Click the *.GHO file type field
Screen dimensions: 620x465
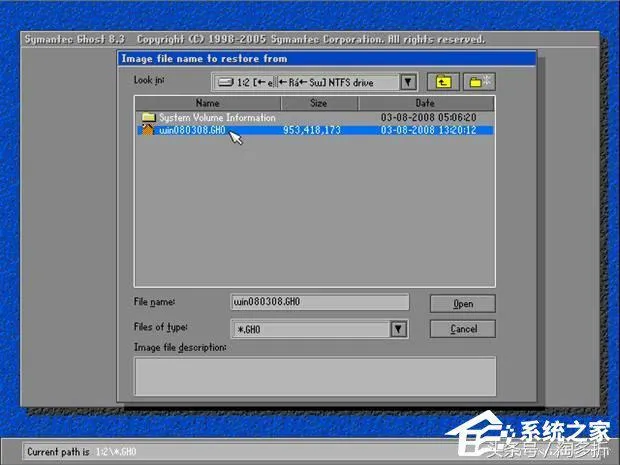tap(311, 329)
